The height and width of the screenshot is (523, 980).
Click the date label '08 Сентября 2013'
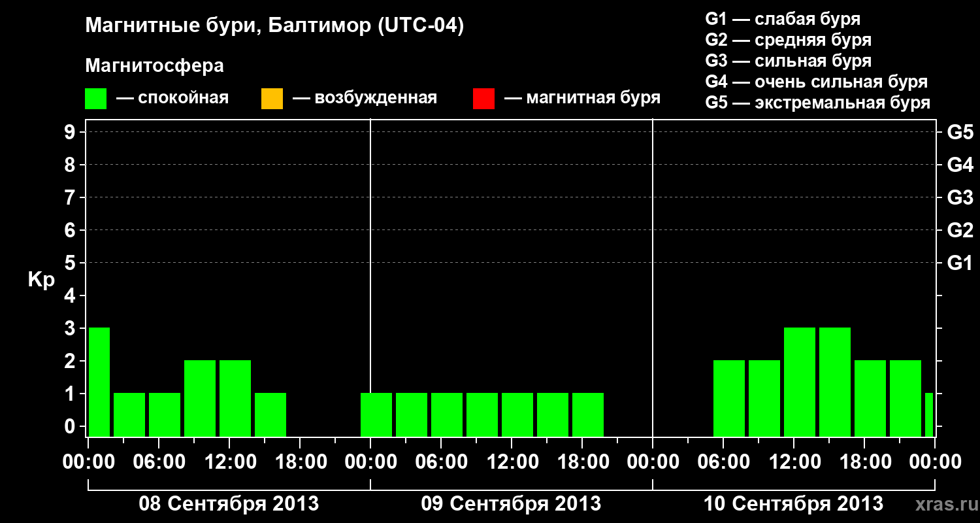(229, 503)
